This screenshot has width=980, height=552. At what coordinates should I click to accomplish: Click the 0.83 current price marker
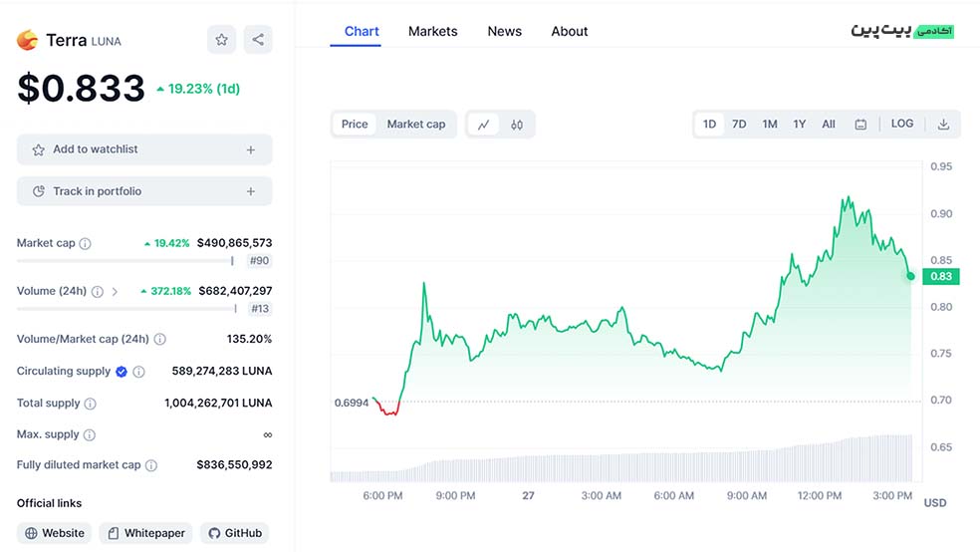pos(940,277)
